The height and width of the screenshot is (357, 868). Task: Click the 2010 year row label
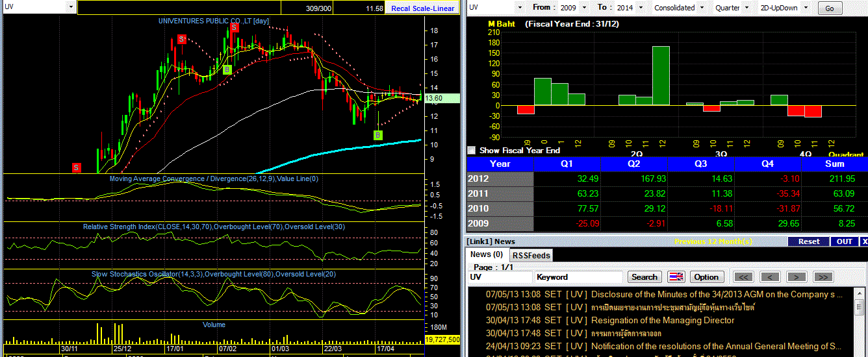pos(500,208)
